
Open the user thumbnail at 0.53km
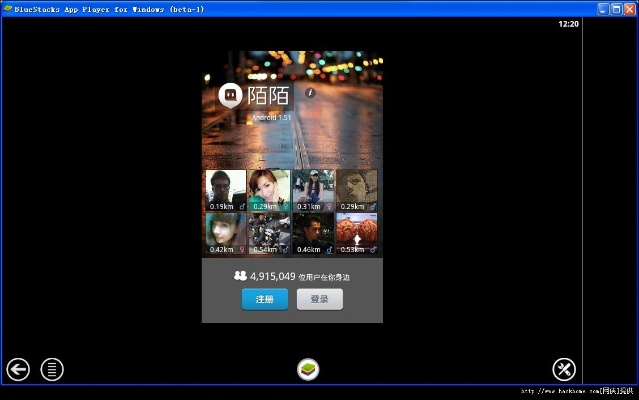coord(356,233)
